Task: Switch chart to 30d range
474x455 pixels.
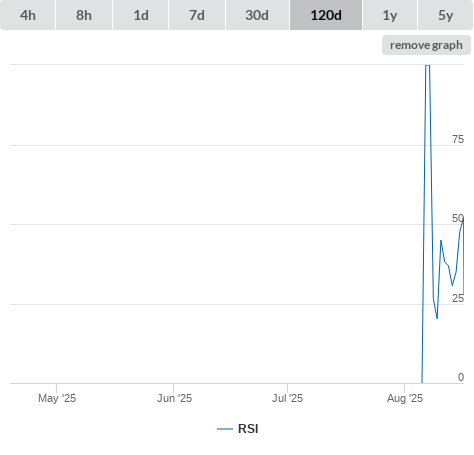Action: (257, 15)
